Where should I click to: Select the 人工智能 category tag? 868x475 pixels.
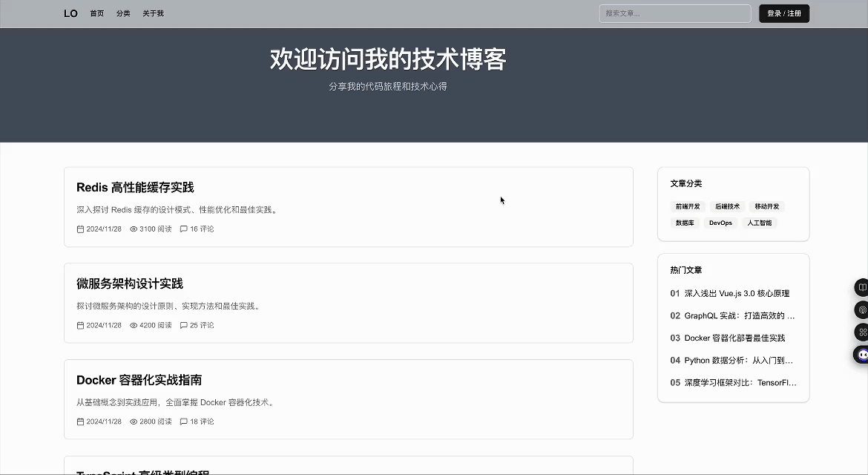pos(760,223)
